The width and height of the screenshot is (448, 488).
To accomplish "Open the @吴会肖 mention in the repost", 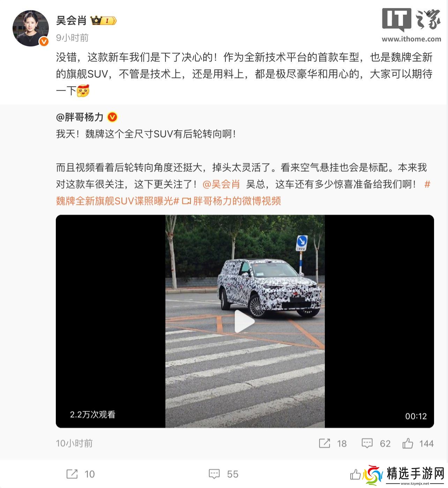I will (221, 184).
